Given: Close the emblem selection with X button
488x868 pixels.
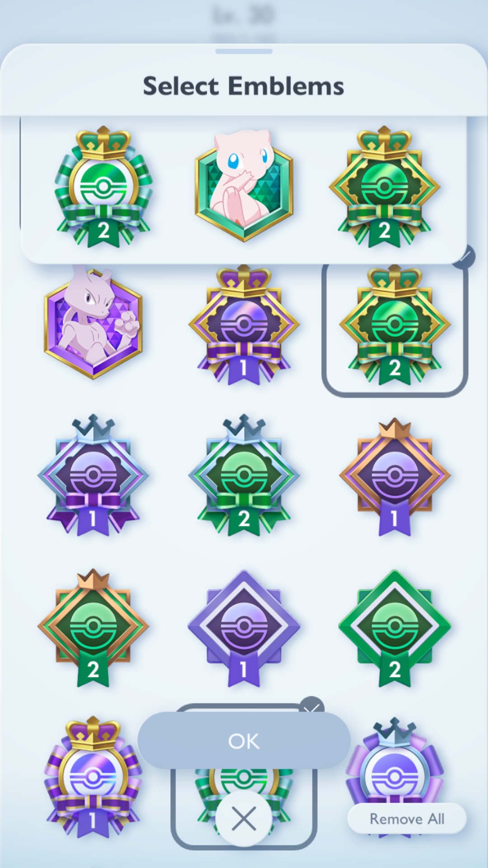Looking at the screenshot, I should [x=244, y=819].
